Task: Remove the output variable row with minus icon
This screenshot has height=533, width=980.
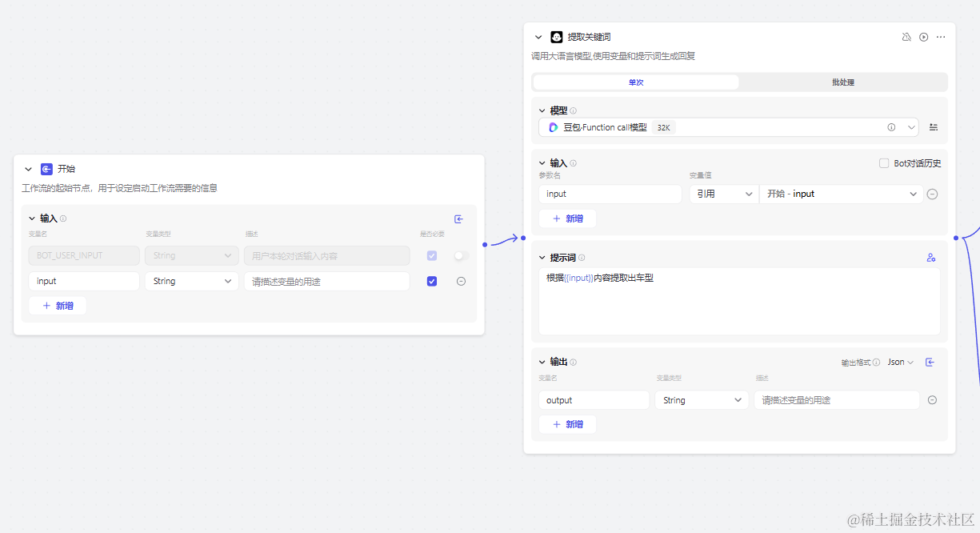Action: (932, 400)
